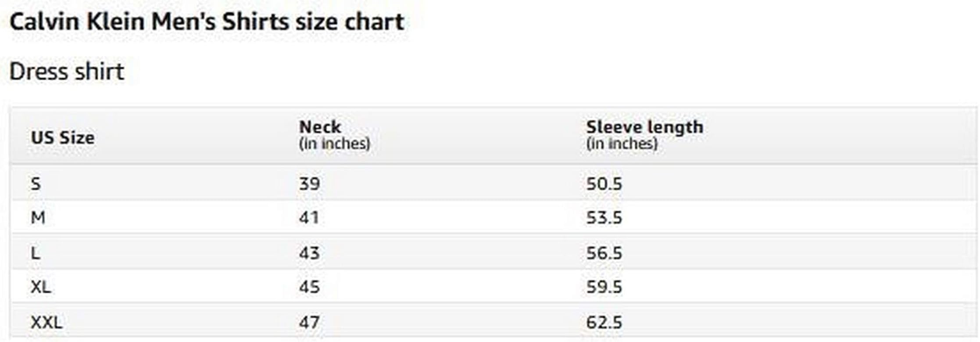Select the Neck column header

(x=320, y=127)
